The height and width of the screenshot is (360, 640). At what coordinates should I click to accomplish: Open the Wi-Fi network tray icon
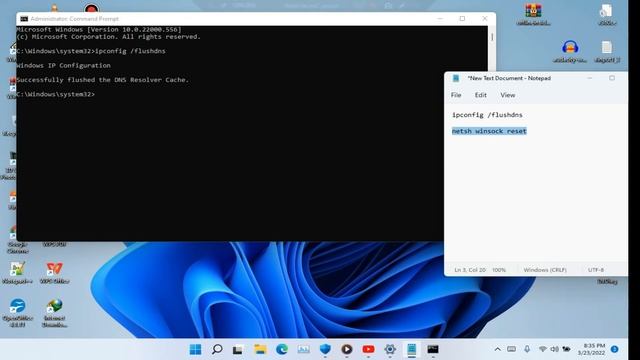542,349
